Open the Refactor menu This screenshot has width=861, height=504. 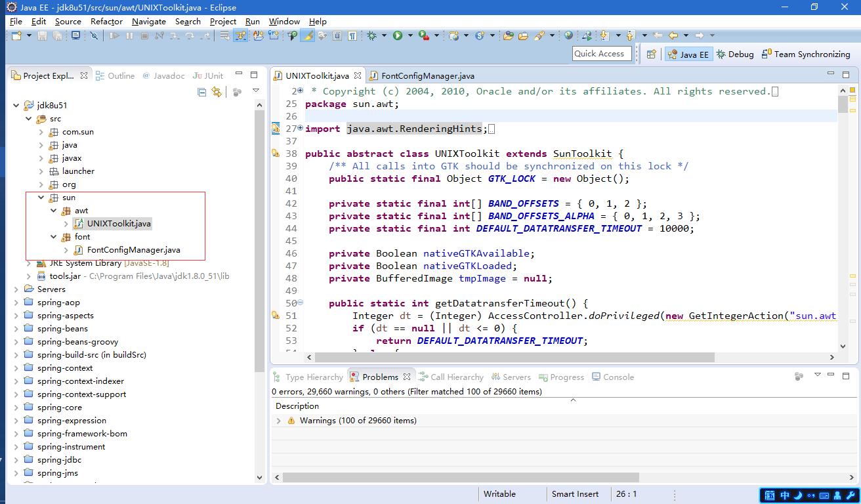[x=106, y=21]
